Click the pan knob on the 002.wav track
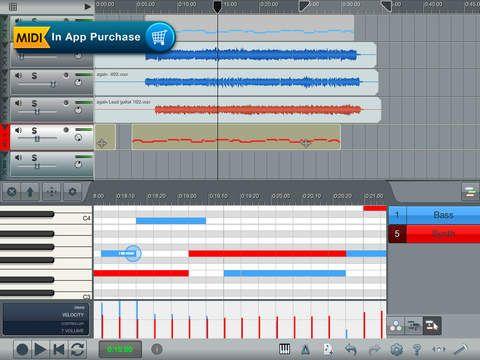The height and width of the screenshot is (360, 480). [78, 82]
